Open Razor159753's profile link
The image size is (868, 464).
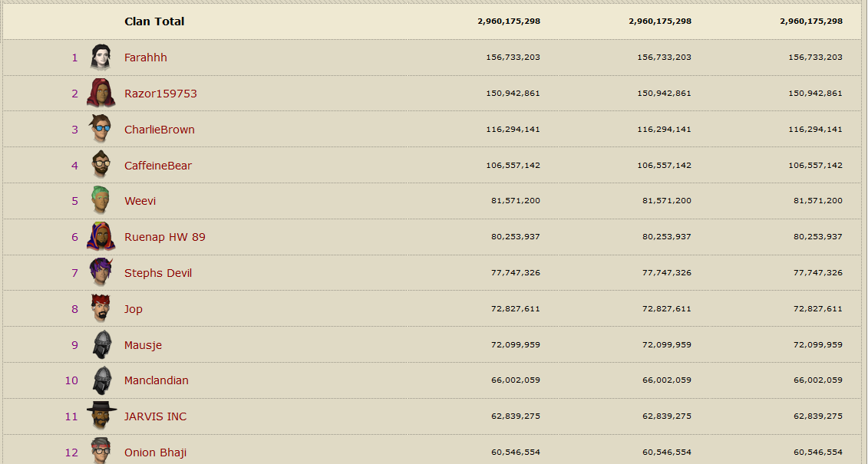(x=160, y=94)
